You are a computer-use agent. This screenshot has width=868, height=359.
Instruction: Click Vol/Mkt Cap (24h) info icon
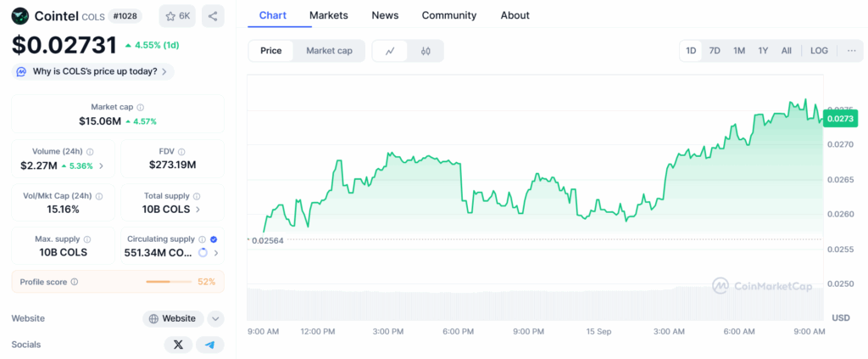point(98,196)
